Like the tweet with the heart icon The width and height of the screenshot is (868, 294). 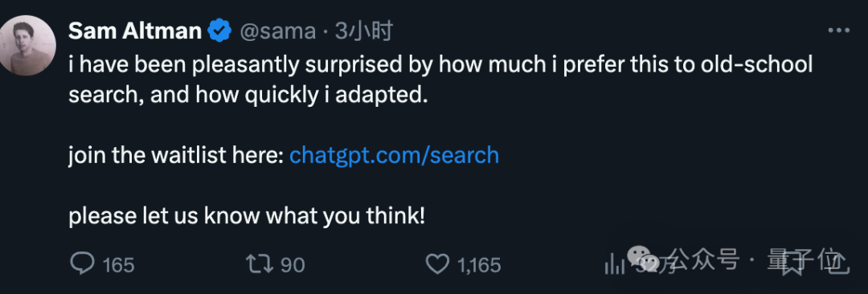(x=439, y=264)
